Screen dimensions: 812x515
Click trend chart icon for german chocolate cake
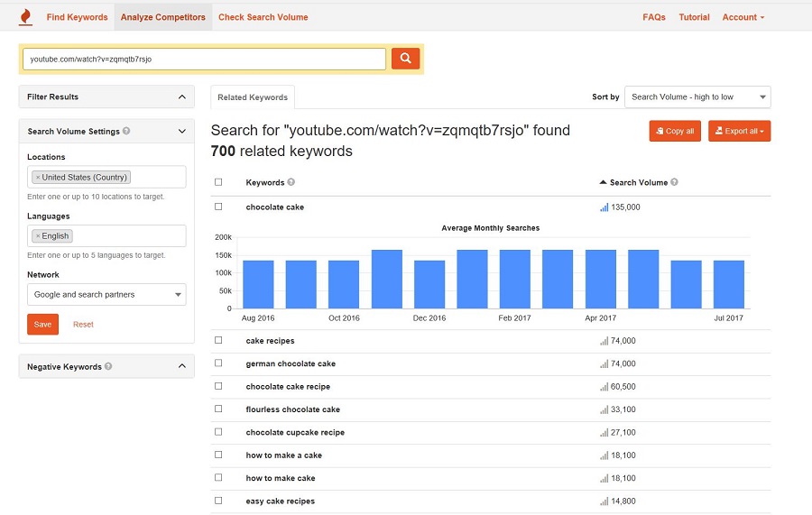point(604,363)
